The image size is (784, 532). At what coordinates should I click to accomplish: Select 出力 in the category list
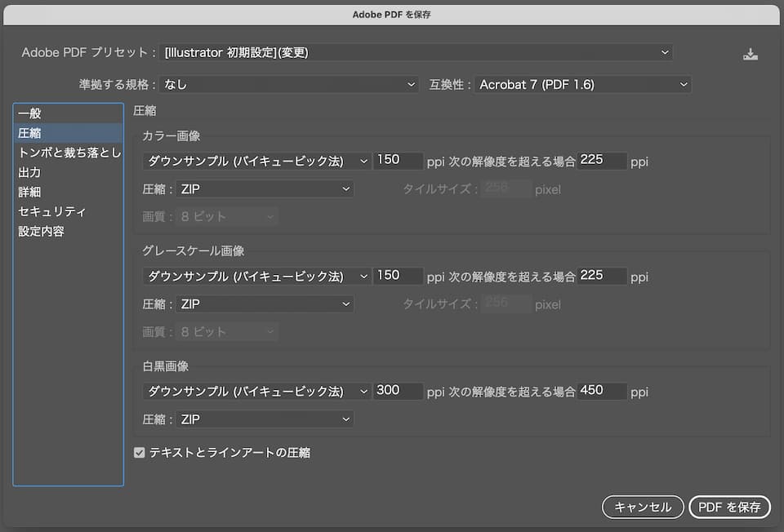(29, 172)
